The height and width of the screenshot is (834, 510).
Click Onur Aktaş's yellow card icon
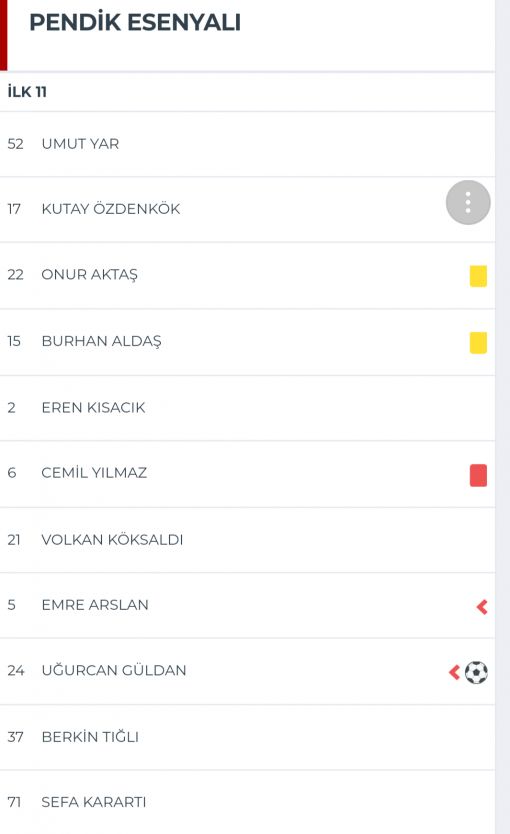point(478,276)
